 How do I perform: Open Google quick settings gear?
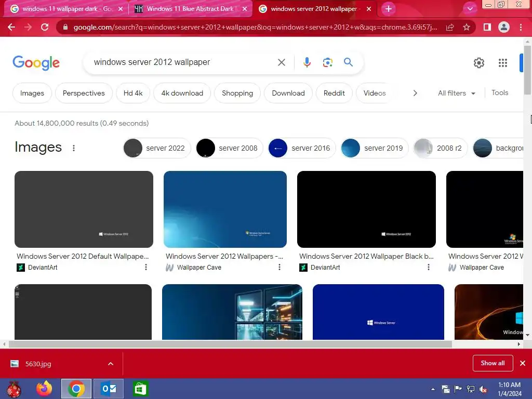click(478, 63)
